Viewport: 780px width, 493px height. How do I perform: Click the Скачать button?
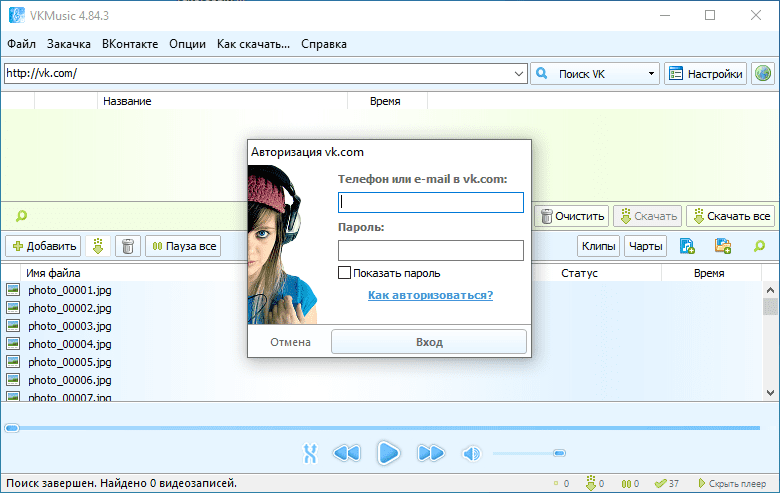coord(648,216)
